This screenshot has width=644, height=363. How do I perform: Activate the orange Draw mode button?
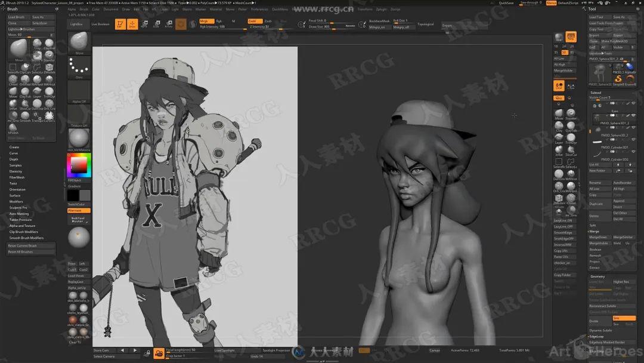(132, 24)
